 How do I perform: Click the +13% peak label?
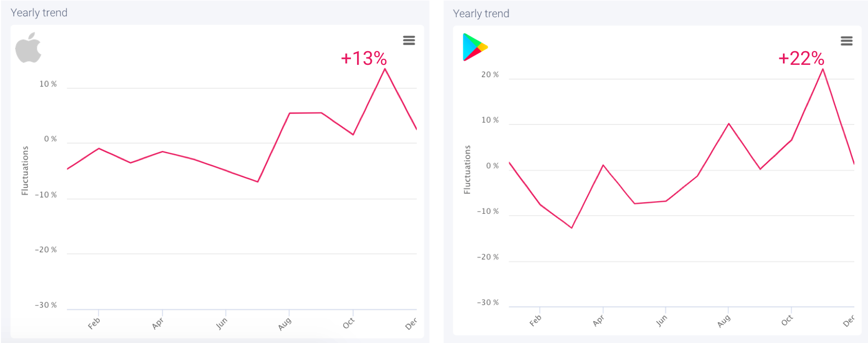(x=364, y=59)
